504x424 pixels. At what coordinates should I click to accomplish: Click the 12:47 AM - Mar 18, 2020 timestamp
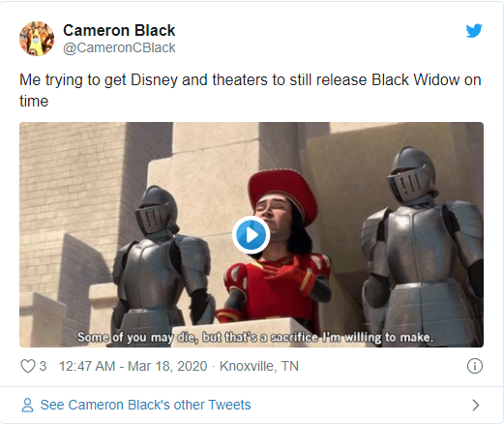point(133,366)
